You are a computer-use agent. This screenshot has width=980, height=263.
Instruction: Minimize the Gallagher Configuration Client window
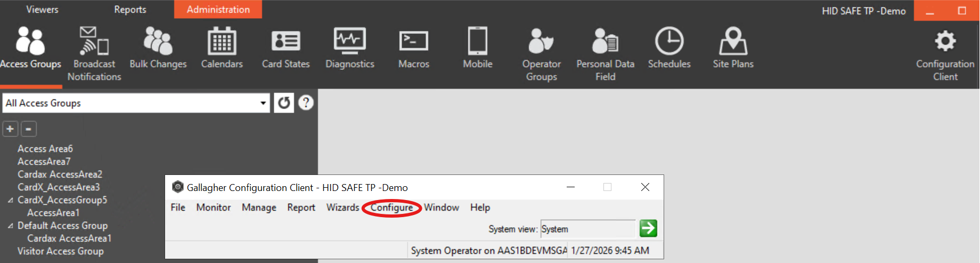[x=570, y=187]
